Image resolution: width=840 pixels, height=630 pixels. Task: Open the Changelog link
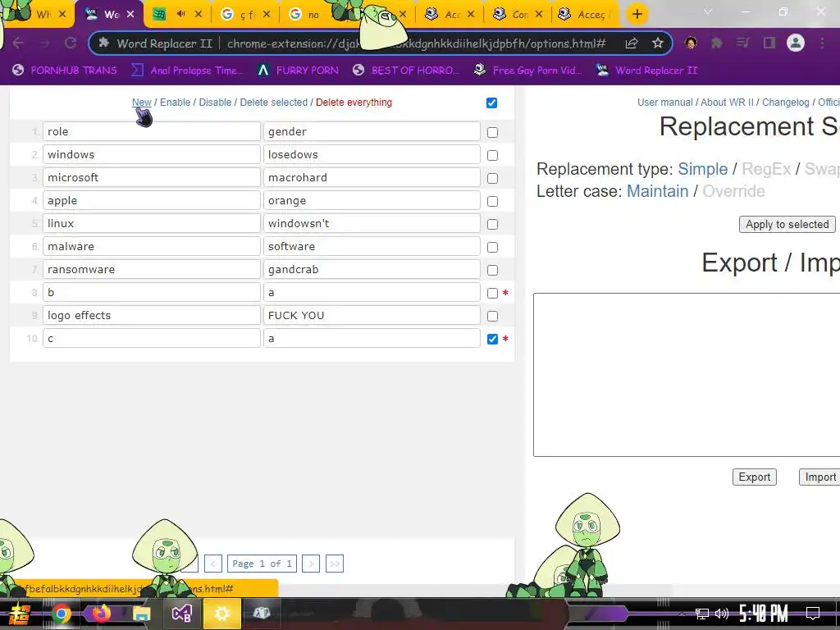click(x=785, y=103)
